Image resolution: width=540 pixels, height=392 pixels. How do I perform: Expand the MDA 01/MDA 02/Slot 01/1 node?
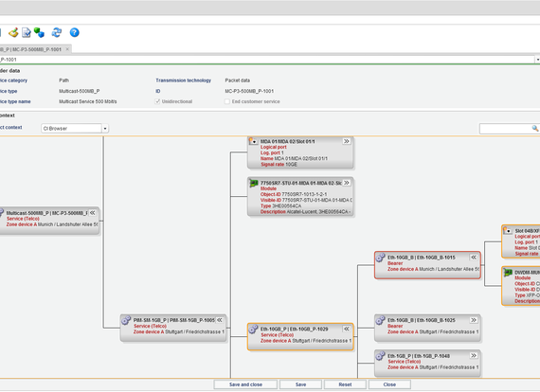[347, 141]
